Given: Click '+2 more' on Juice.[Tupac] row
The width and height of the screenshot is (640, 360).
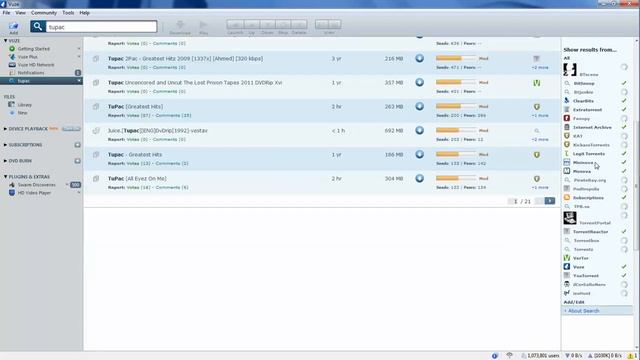Looking at the screenshot, I should tap(540, 140).
